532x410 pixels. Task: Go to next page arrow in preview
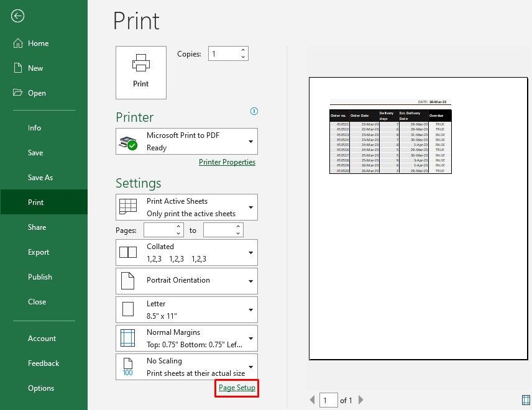[361, 400]
